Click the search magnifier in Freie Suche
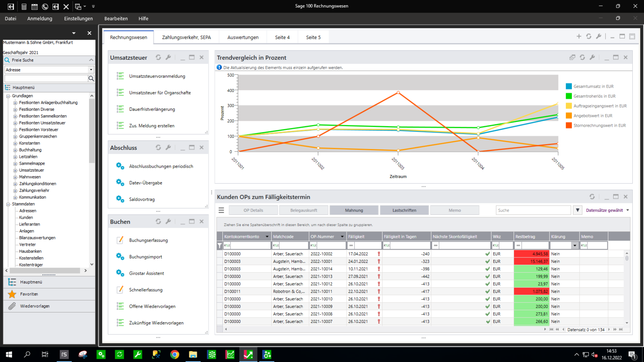The image size is (644, 362). [91, 79]
